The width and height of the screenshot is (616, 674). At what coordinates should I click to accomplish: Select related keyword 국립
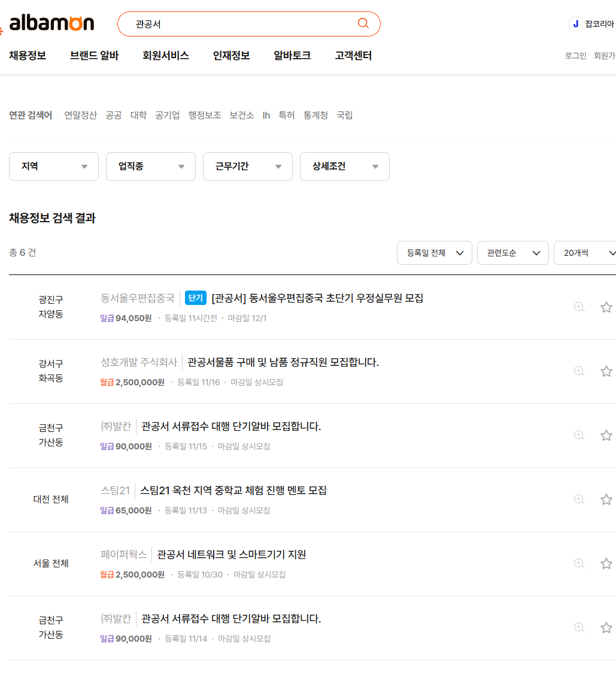[x=344, y=115]
